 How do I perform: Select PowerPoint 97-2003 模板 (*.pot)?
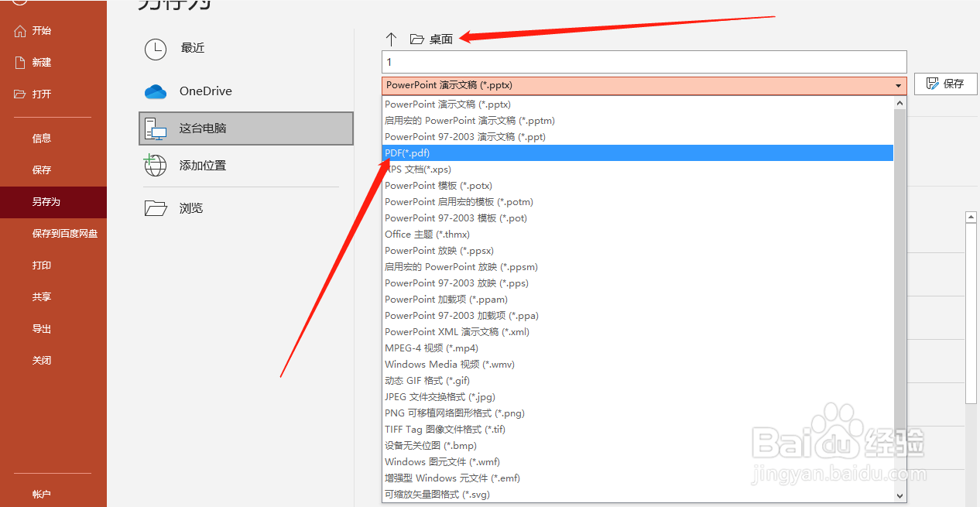pyautogui.click(x=638, y=218)
